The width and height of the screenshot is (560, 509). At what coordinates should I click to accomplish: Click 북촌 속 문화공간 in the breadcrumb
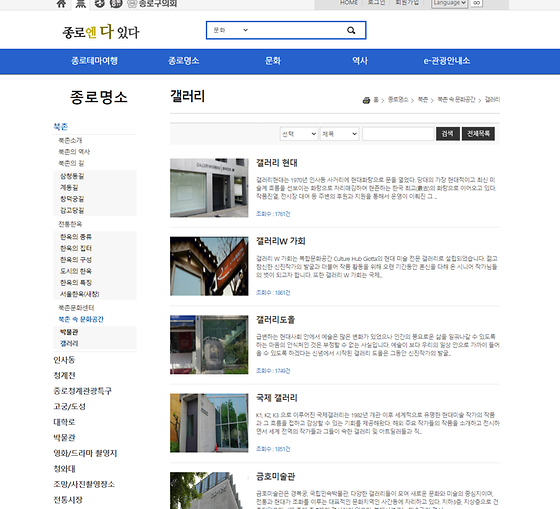click(x=456, y=100)
